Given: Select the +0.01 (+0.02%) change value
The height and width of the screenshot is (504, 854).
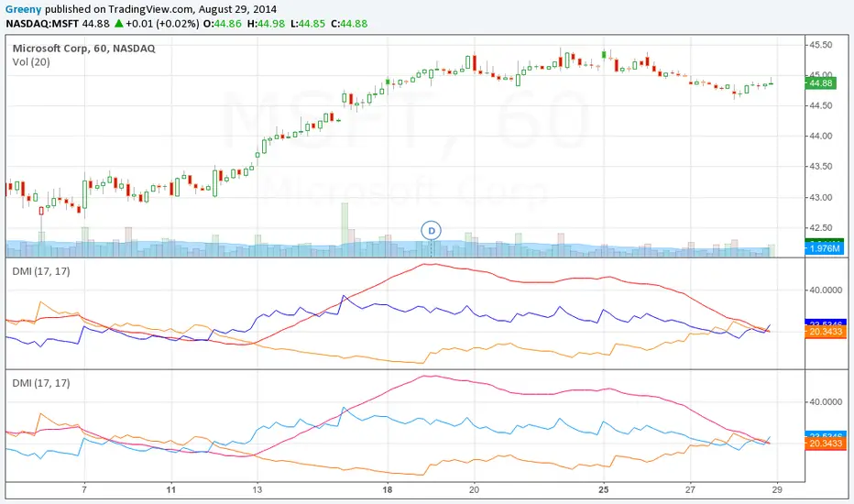Looking at the screenshot, I should [x=162, y=24].
